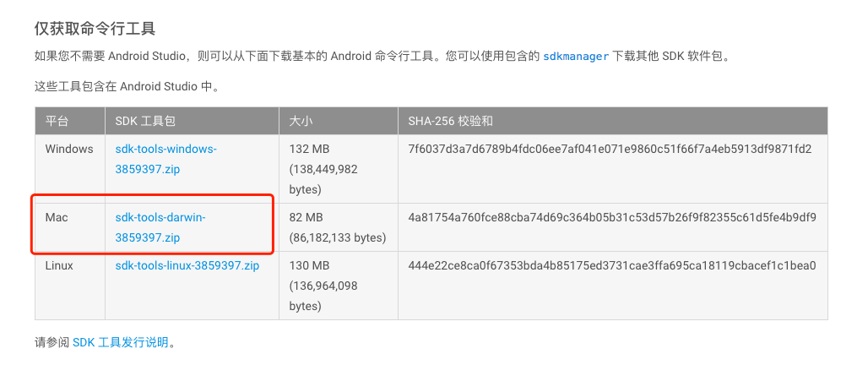The height and width of the screenshot is (365, 868).
Task: Open the SDK 工具发行说明 link
Action: click(x=120, y=342)
